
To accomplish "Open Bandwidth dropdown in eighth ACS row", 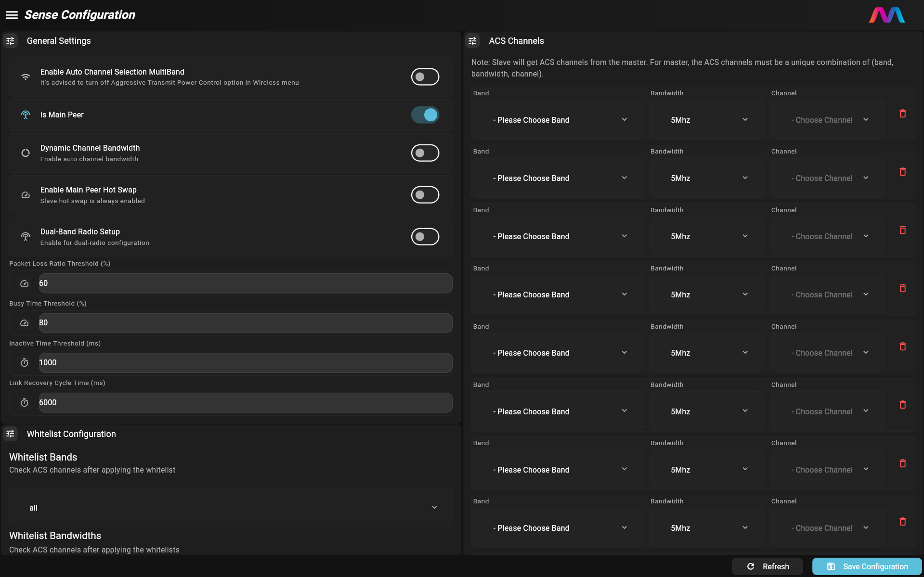I will pyautogui.click(x=707, y=528).
